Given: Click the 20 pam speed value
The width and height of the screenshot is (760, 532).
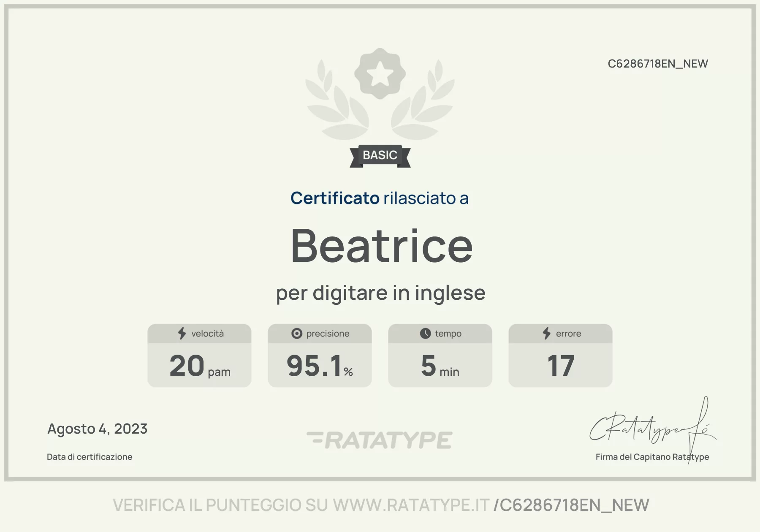Looking at the screenshot, I should (x=200, y=366).
